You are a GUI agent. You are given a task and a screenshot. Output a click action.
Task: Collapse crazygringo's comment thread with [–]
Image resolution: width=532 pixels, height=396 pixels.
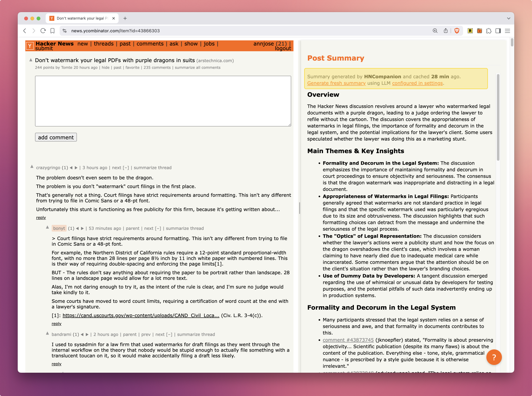point(126,168)
